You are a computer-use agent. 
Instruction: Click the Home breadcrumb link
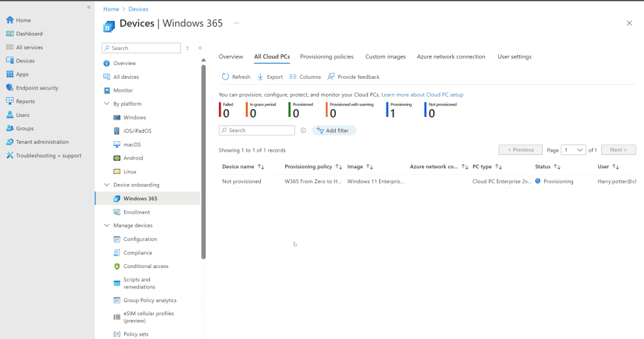pos(111,9)
